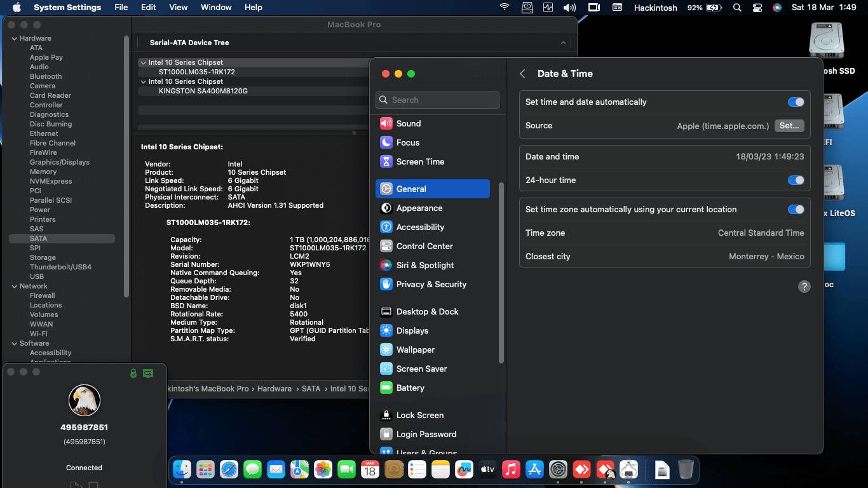The width and height of the screenshot is (868, 488).
Task: Launch Safari from the Dock
Action: coord(229,470)
